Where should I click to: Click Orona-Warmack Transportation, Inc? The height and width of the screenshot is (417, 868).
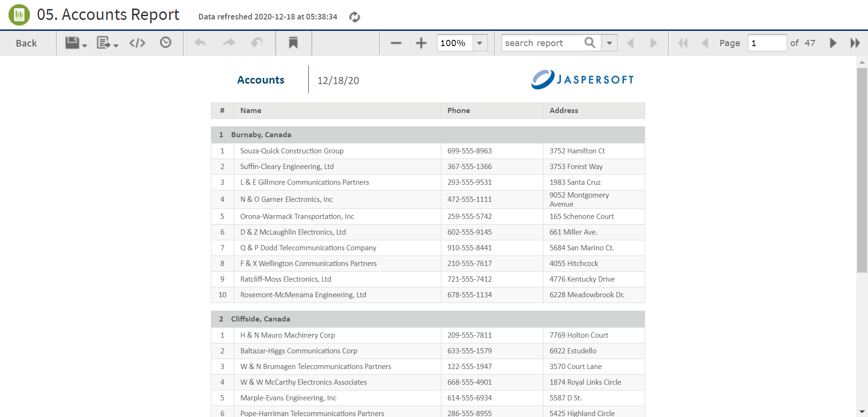(x=297, y=217)
